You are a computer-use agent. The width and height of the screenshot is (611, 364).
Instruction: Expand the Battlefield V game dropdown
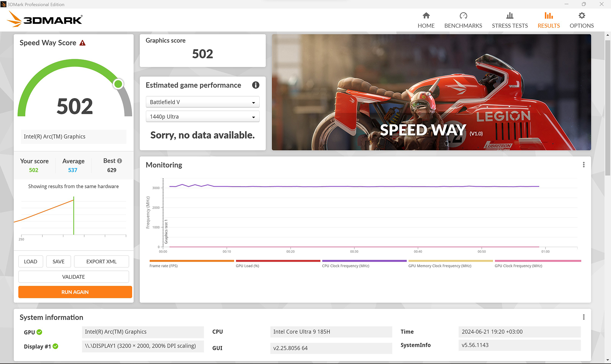point(203,102)
